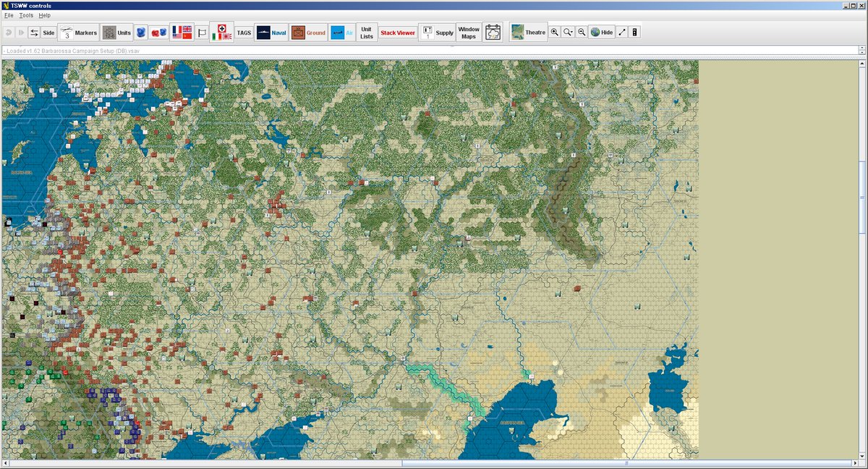Click the traffic-light style toolbar icon

click(x=634, y=33)
